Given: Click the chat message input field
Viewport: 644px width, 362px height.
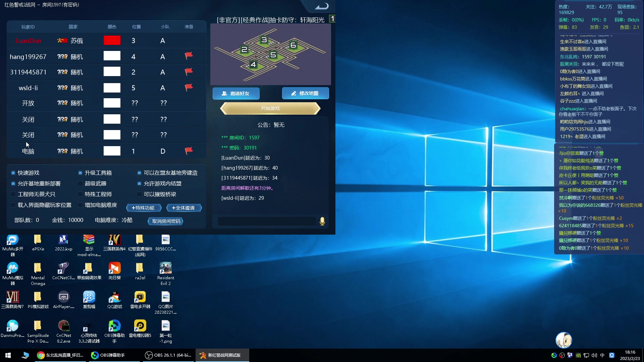Looking at the screenshot, I should pyautogui.click(x=267, y=221).
